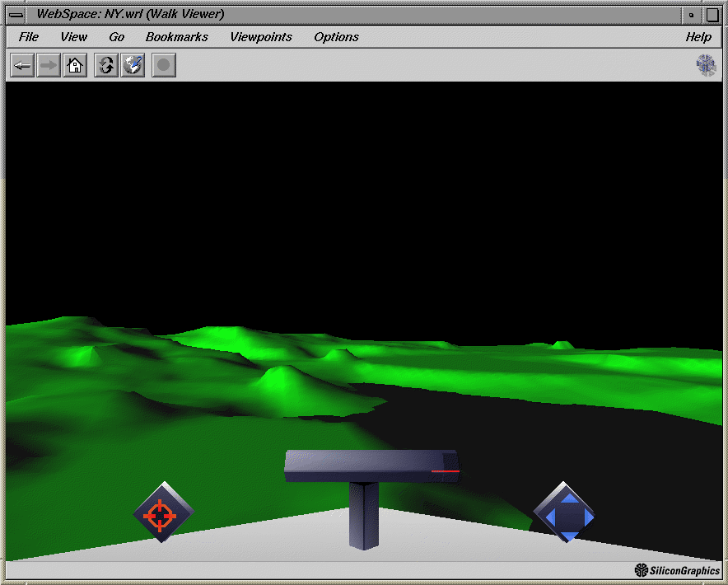Click the blue arrow pad diamond control
Image resolution: width=728 pixels, height=585 pixels.
565,512
